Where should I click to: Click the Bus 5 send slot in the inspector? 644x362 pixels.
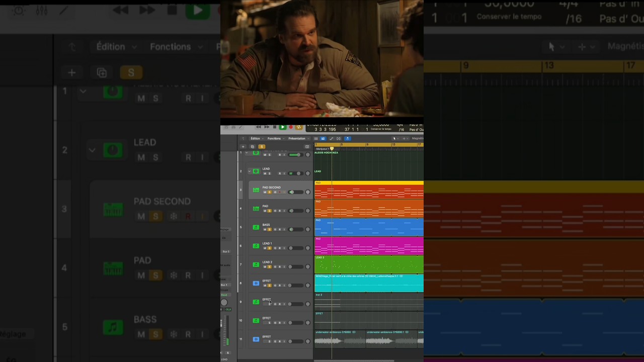[225, 251]
